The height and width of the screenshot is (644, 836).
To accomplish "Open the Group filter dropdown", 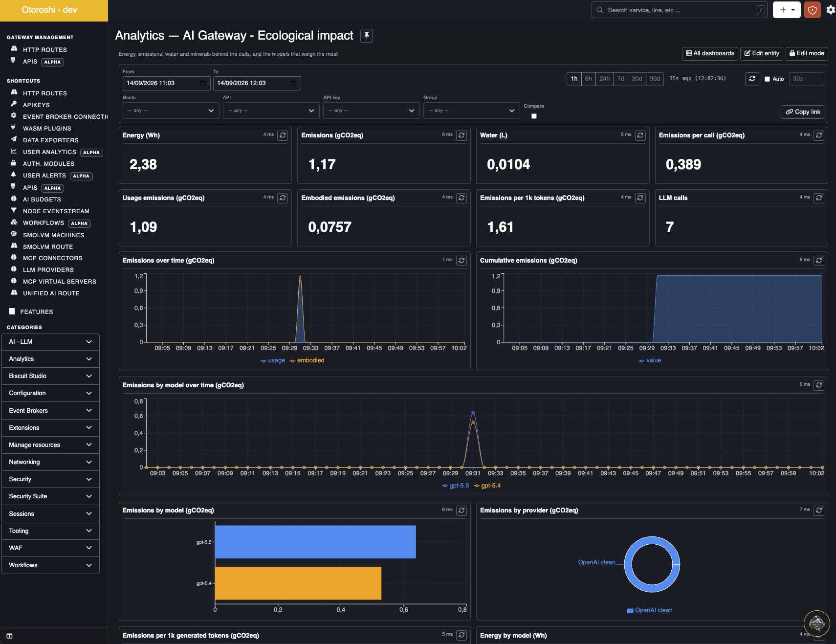I will pos(471,111).
